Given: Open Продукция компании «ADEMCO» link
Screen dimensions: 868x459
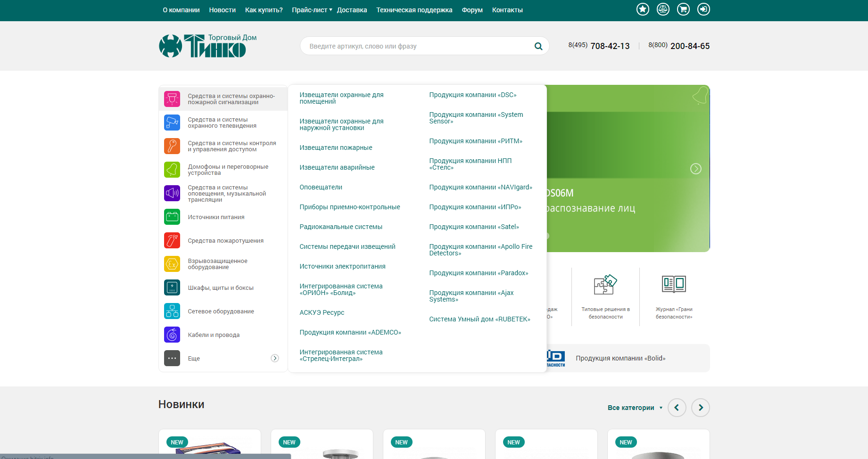Looking at the screenshot, I should (350, 332).
